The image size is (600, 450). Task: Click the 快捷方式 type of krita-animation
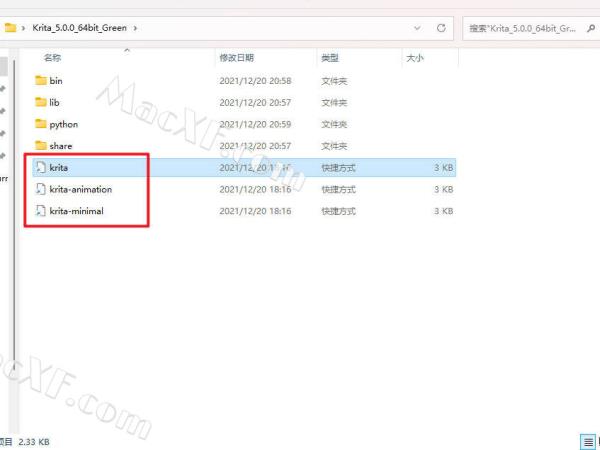point(338,189)
